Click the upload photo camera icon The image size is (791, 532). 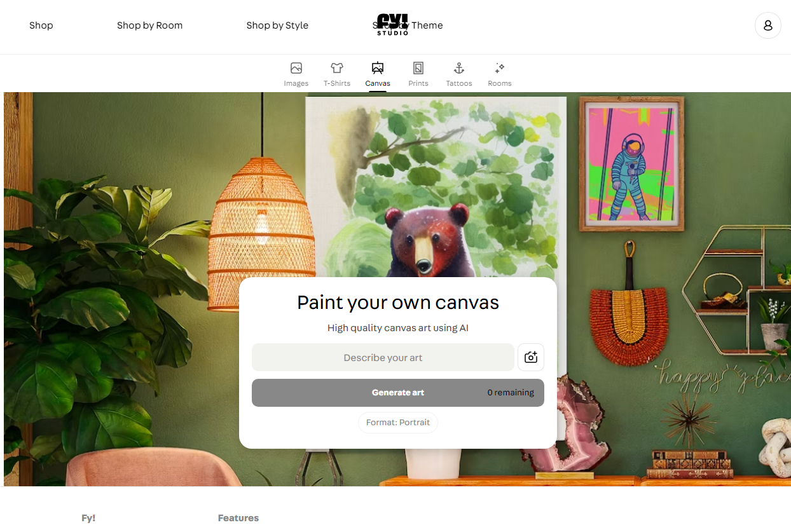pyautogui.click(x=531, y=357)
